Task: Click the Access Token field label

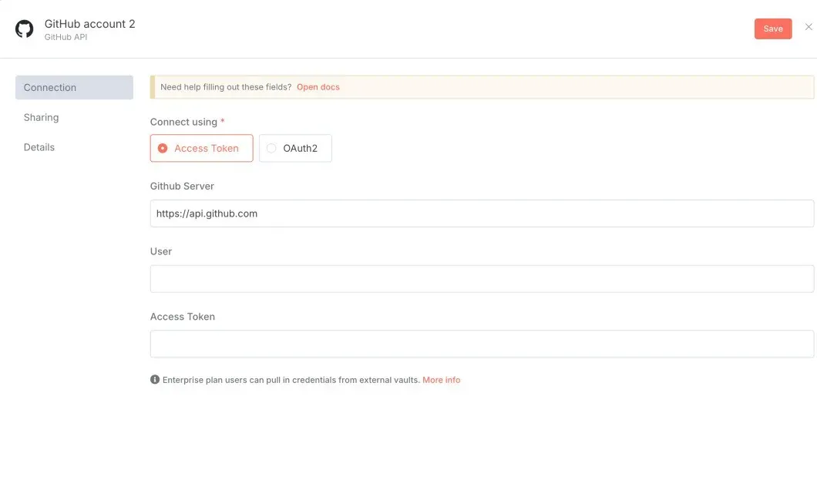Action: coord(183,317)
